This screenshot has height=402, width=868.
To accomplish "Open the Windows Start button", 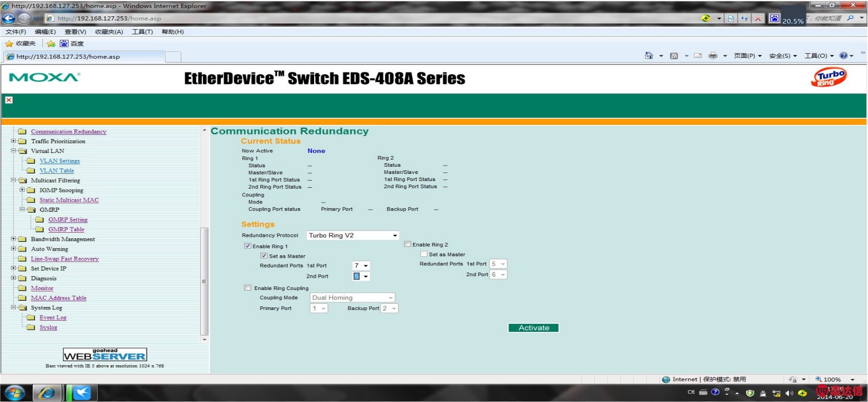I will coord(15,393).
